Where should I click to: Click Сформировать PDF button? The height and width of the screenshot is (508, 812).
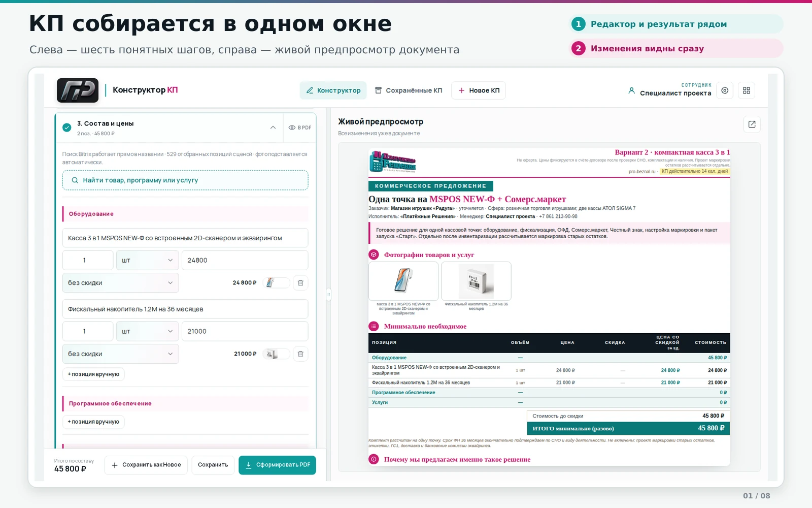pyautogui.click(x=278, y=465)
